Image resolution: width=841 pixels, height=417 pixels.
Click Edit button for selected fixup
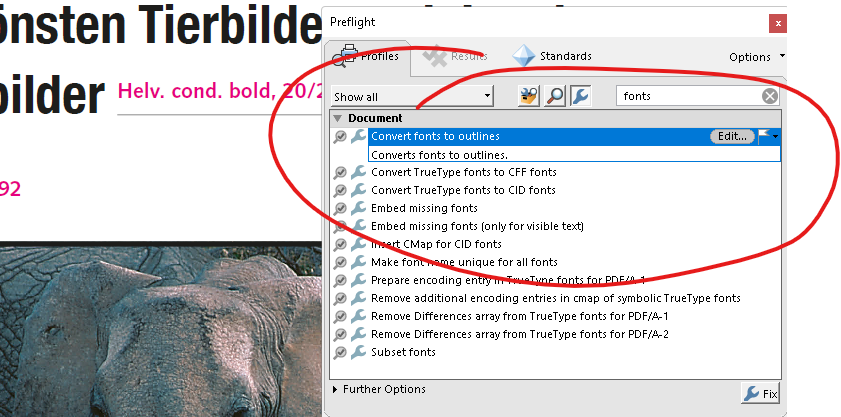(x=732, y=136)
